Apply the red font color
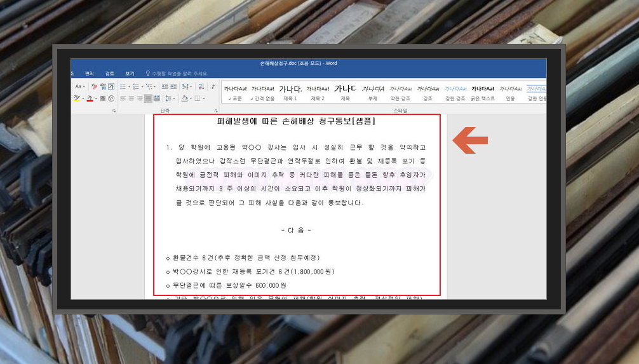The width and height of the screenshot is (639, 364). click(90, 98)
